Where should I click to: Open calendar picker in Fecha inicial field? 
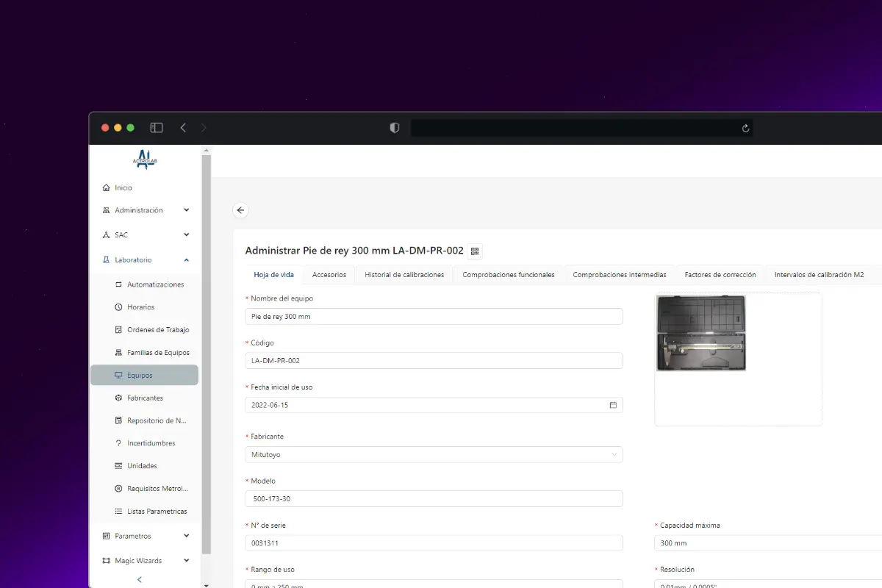[613, 405]
